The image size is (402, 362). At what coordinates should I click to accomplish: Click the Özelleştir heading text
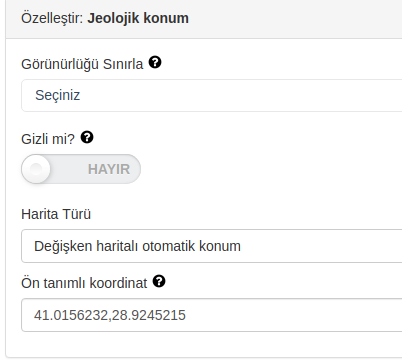tap(52, 18)
